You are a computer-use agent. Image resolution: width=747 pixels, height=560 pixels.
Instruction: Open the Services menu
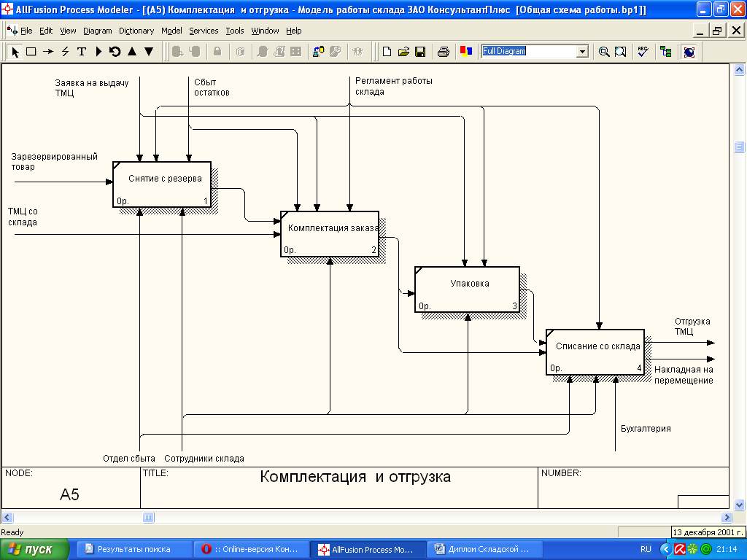tap(204, 31)
